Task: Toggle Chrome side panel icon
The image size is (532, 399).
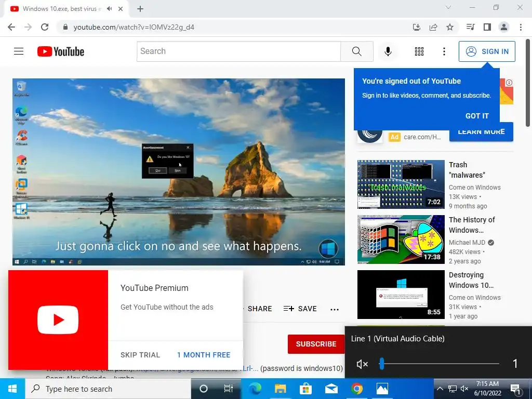Action: pos(487,27)
